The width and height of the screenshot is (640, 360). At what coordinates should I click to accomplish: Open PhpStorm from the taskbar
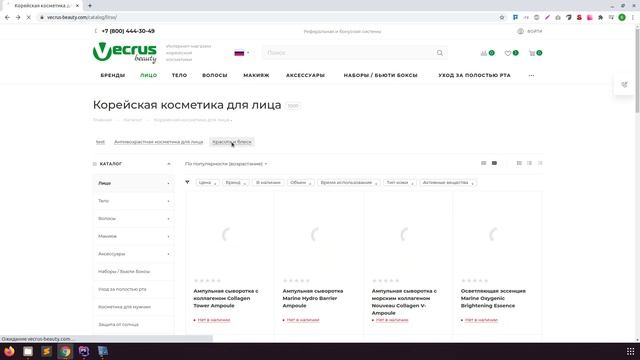[x=84, y=351]
